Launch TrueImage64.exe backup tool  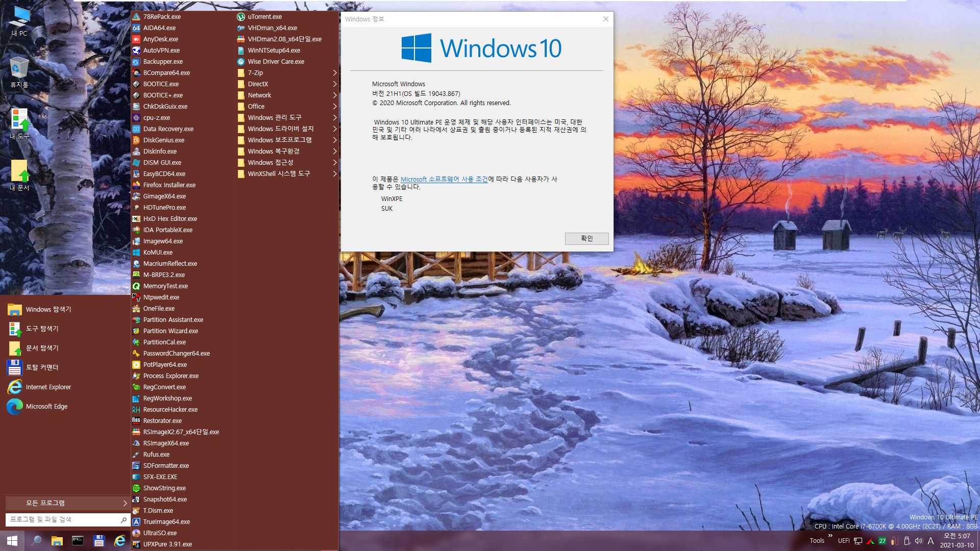165,521
